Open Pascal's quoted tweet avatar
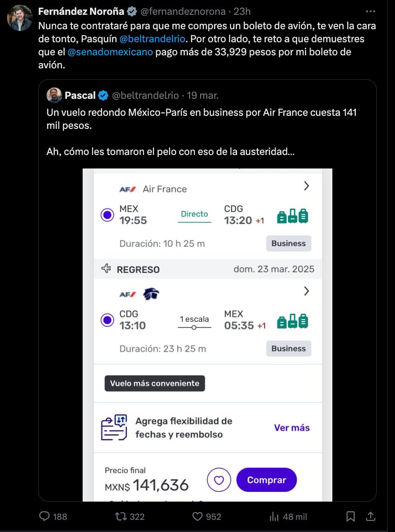This screenshot has width=395, height=532. (x=54, y=95)
